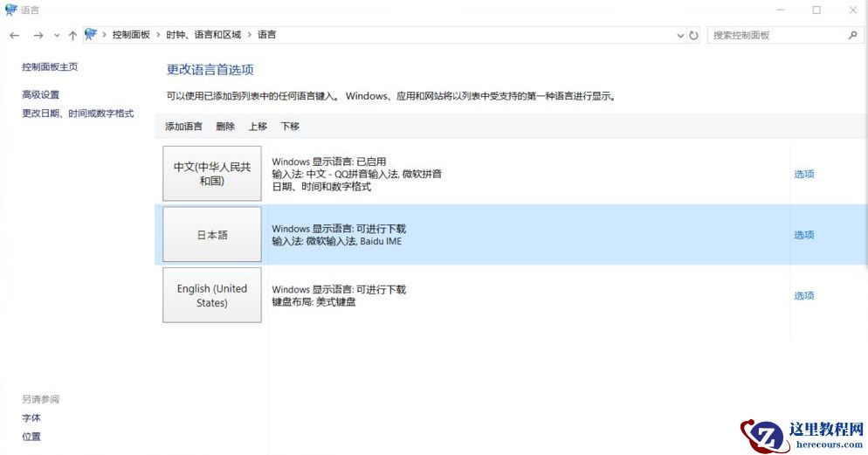This screenshot has height=455, width=868.
Task: Click the address bar control panel icon
Action: coord(91,34)
